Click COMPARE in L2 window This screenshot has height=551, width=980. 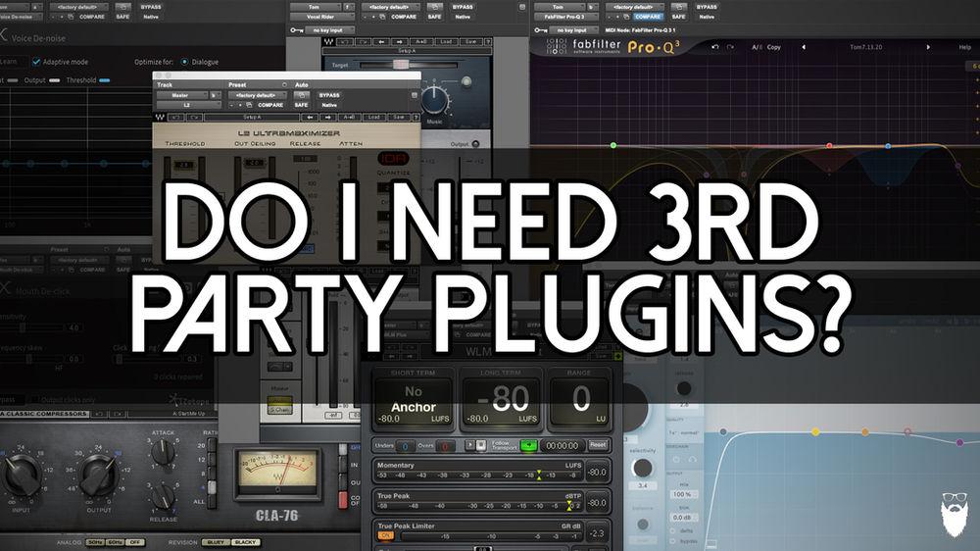click(270, 105)
